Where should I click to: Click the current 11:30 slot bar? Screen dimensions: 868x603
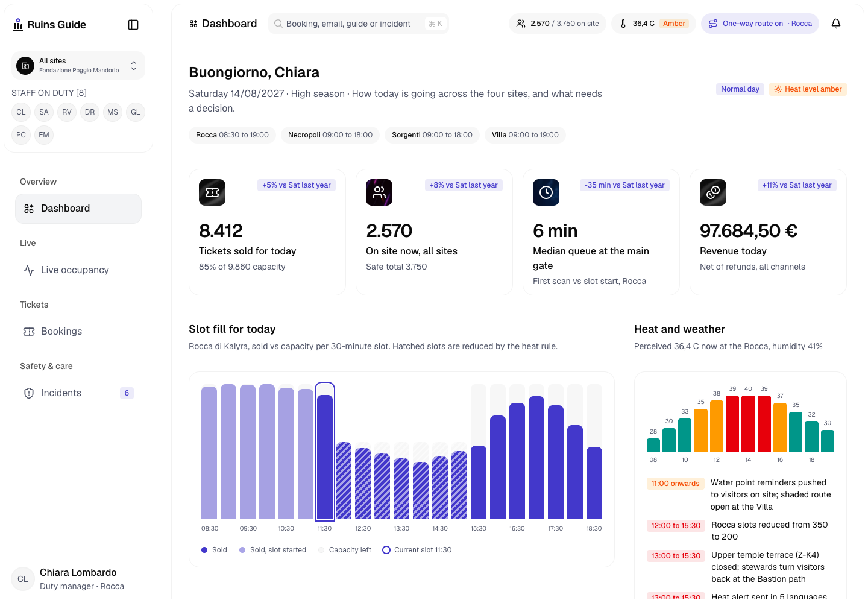pos(325,451)
